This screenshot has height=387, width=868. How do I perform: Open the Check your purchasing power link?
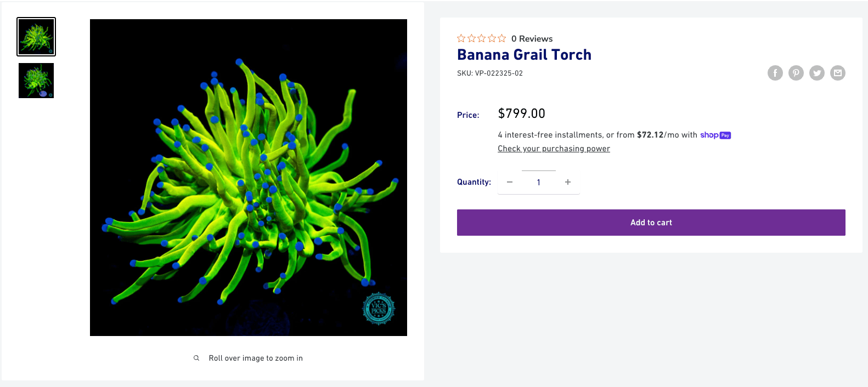pos(554,149)
